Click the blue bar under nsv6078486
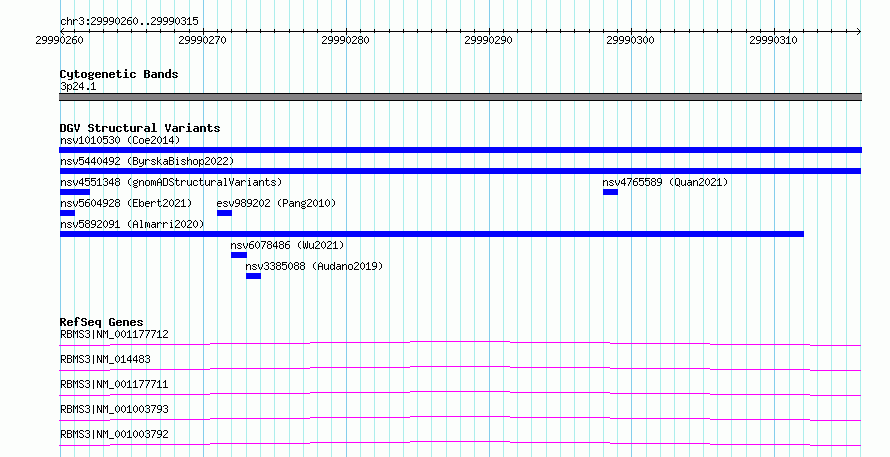 tap(239, 255)
